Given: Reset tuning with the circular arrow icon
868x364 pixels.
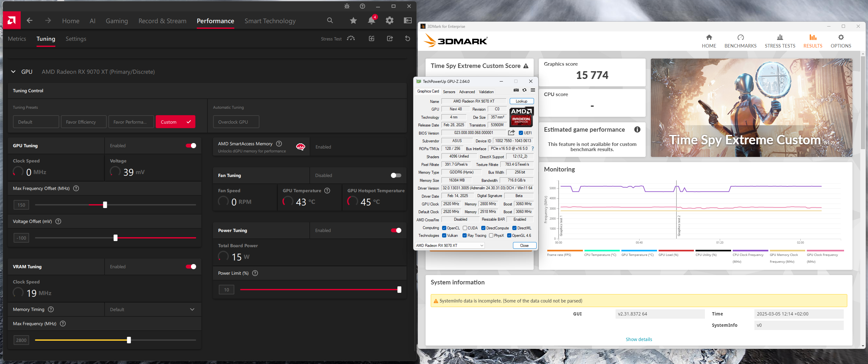Looking at the screenshot, I should coord(408,39).
